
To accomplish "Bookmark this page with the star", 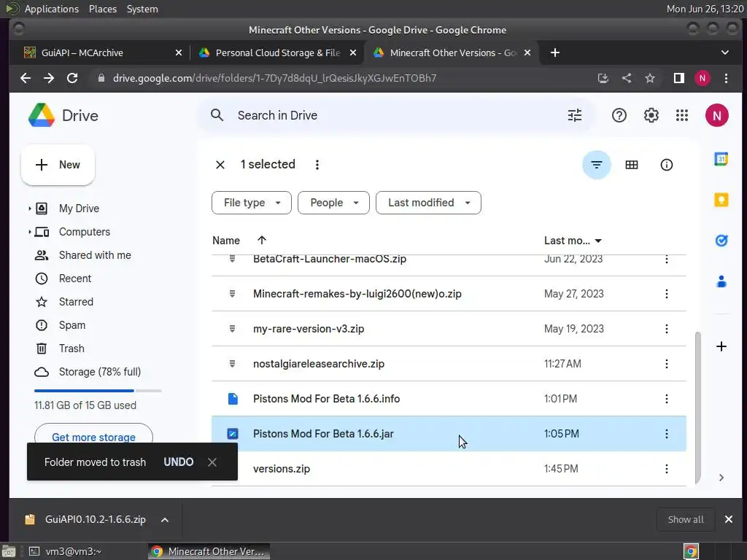I will pos(650,78).
